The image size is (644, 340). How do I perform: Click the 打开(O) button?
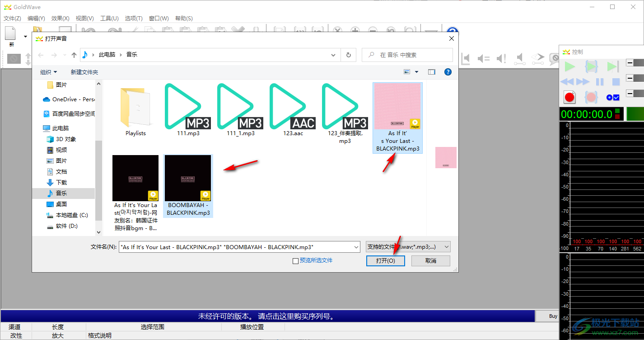pyautogui.click(x=385, y=261)
